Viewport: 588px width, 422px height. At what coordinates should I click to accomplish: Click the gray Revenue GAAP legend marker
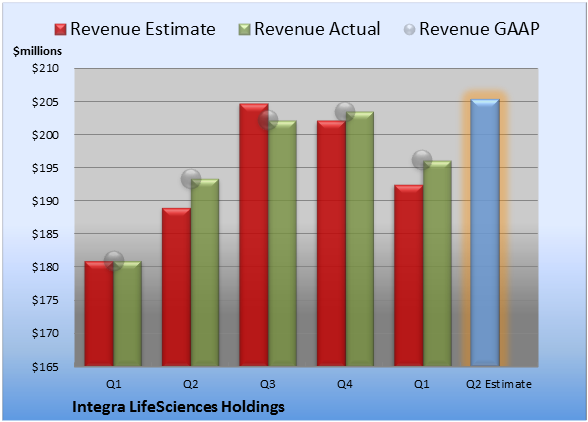(x=410, y=30)
